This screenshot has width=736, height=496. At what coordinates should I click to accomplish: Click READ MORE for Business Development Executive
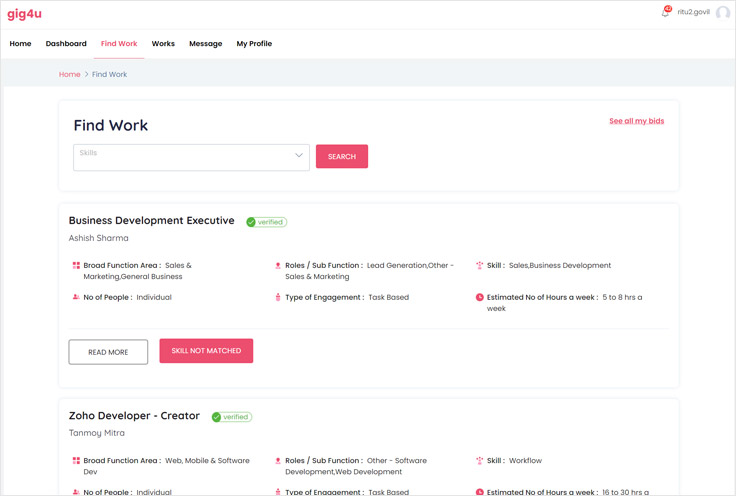click(x=108, y=352)
